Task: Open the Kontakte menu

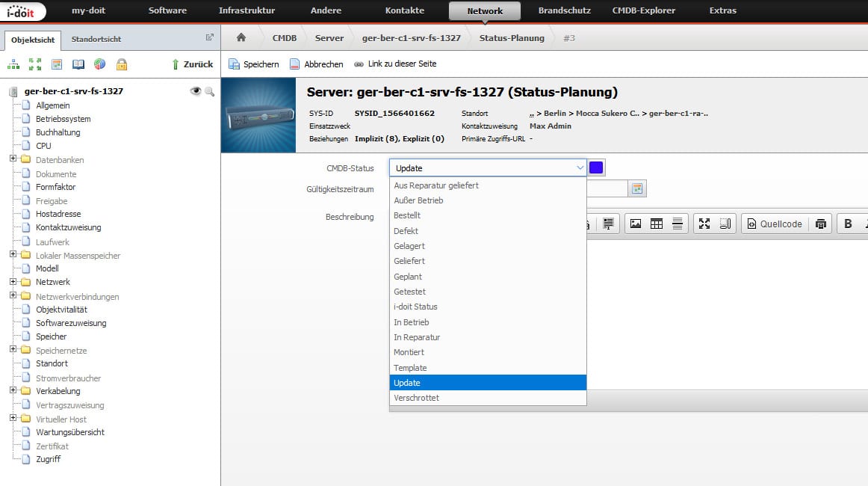Action: pos(405,10)
